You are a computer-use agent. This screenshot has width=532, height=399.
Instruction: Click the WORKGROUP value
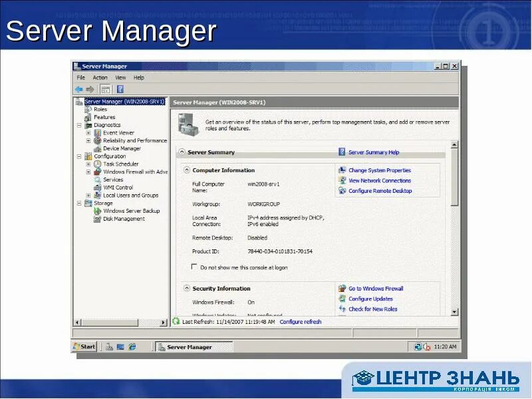click(263, 204)
